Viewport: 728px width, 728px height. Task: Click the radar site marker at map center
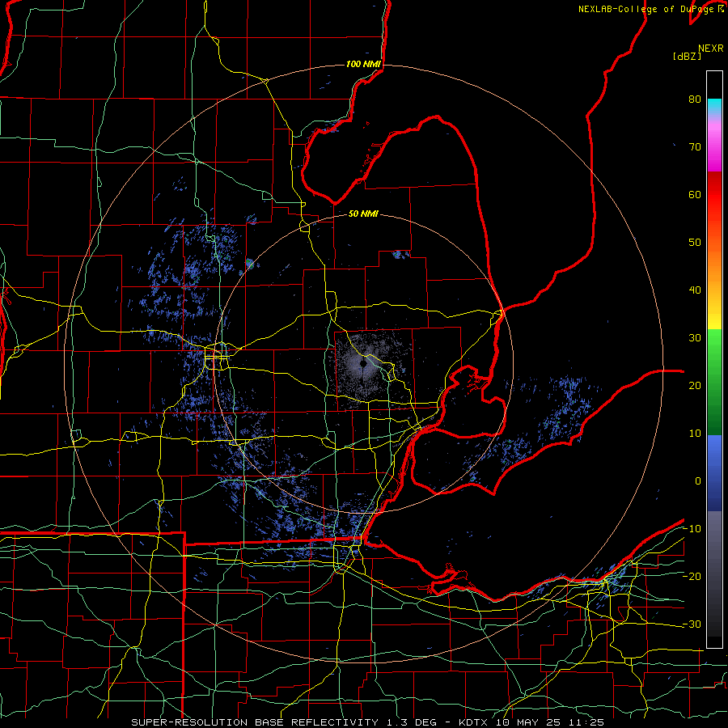pos(365,365)
